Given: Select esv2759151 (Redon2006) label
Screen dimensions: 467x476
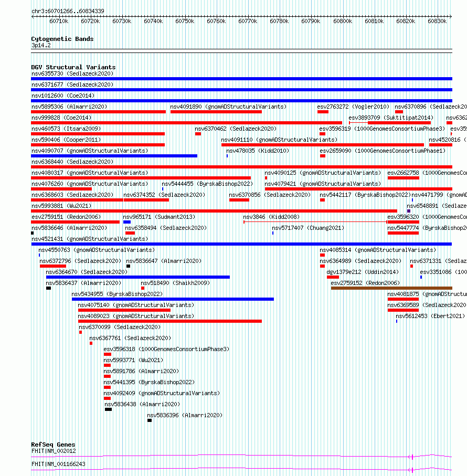Looking at the screenshot, I should 66,217.
